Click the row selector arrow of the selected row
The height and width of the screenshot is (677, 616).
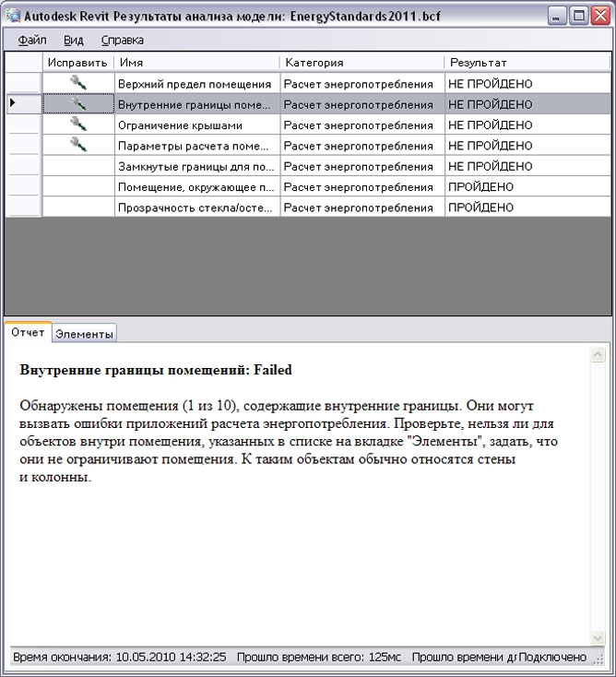pos(13,102)
